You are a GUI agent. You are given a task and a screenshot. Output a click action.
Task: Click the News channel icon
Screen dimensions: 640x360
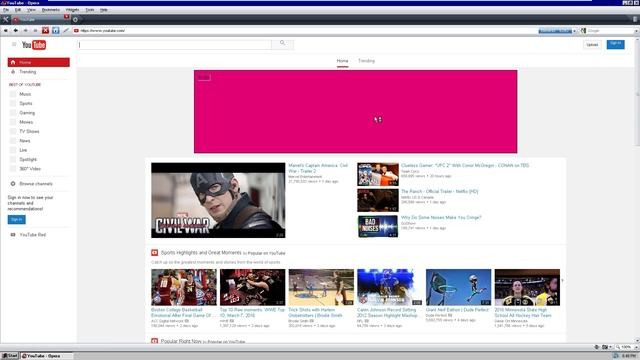coord(13,141)
